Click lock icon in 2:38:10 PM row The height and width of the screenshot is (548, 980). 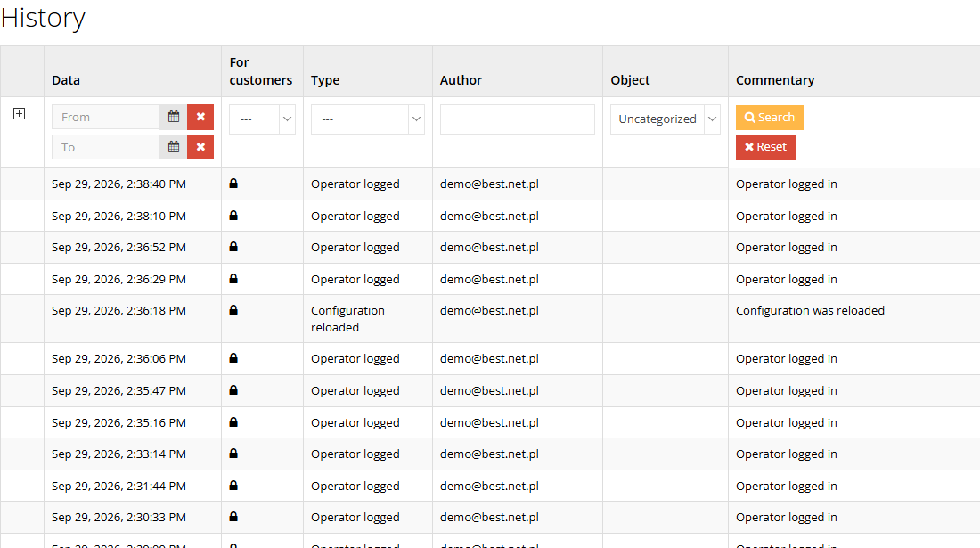233,216
